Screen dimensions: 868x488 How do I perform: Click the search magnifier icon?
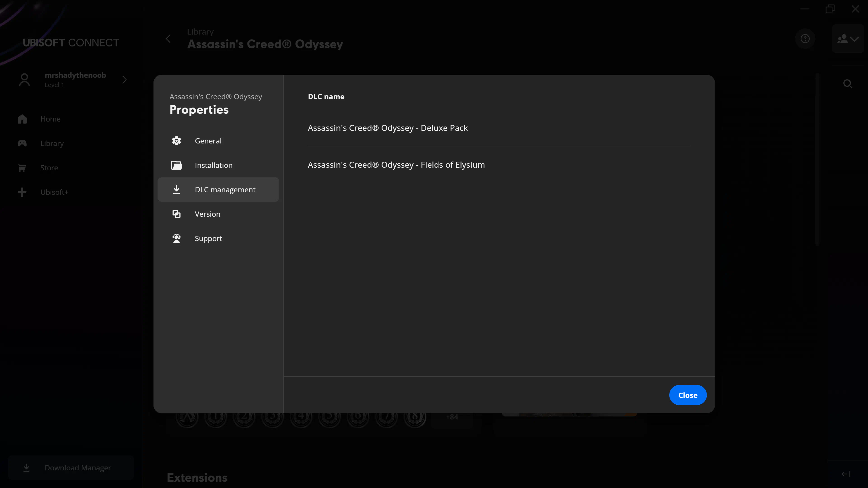[x=847, y=84]
